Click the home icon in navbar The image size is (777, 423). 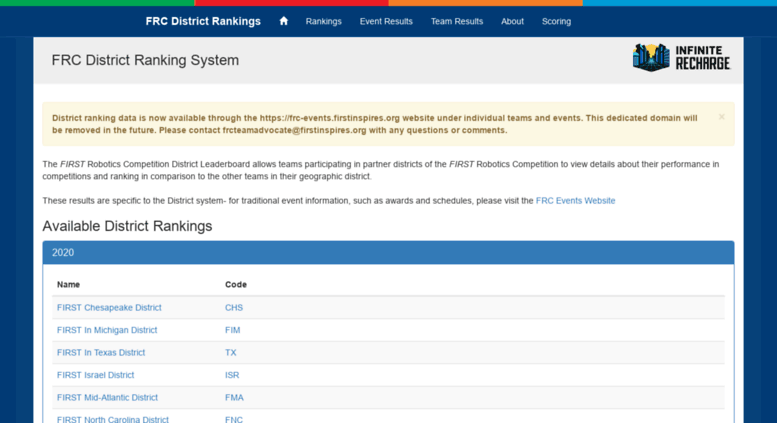(x=284, y=21)
